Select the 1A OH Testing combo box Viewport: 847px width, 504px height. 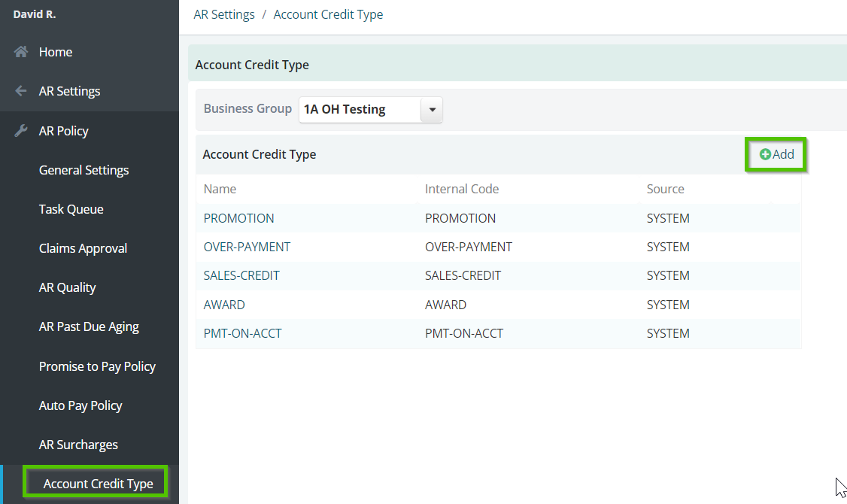tap(371, 110)
